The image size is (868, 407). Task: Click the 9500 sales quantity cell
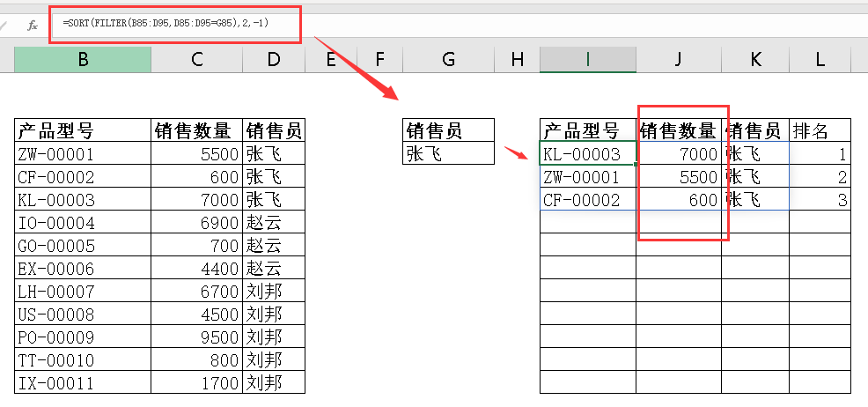pyautogui.click(x=197, y=337)
